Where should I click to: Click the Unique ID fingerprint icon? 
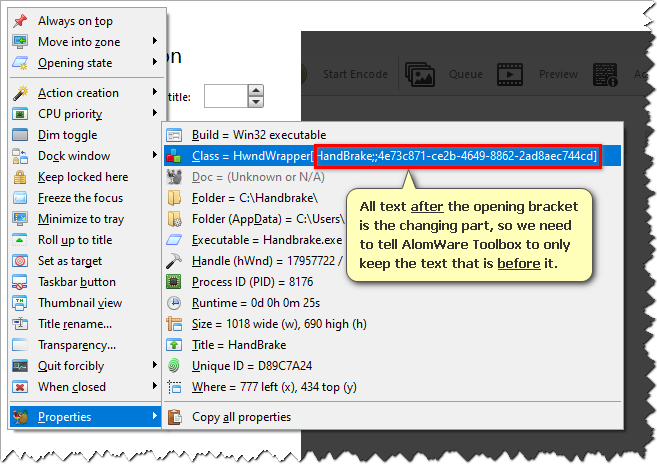(174, 366)
